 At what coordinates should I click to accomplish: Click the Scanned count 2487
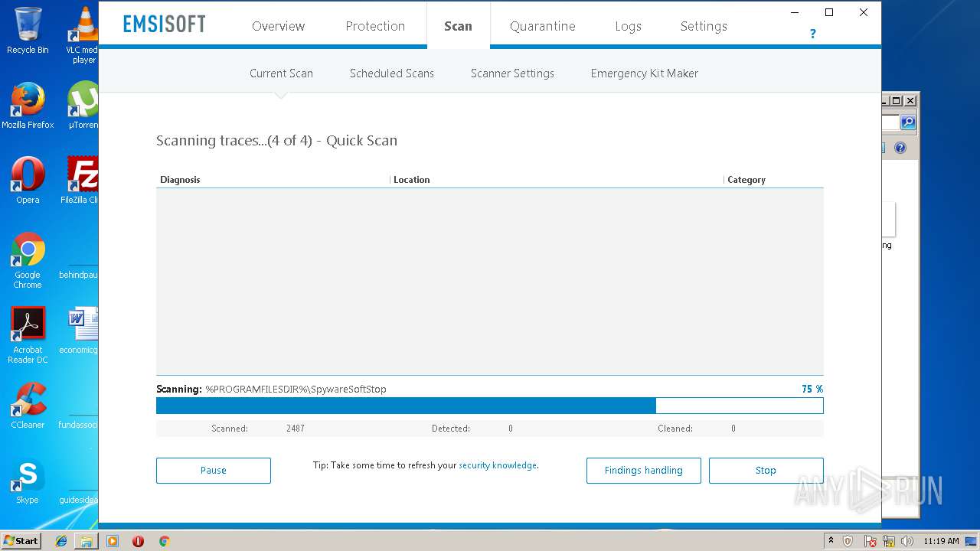point(296,429)
